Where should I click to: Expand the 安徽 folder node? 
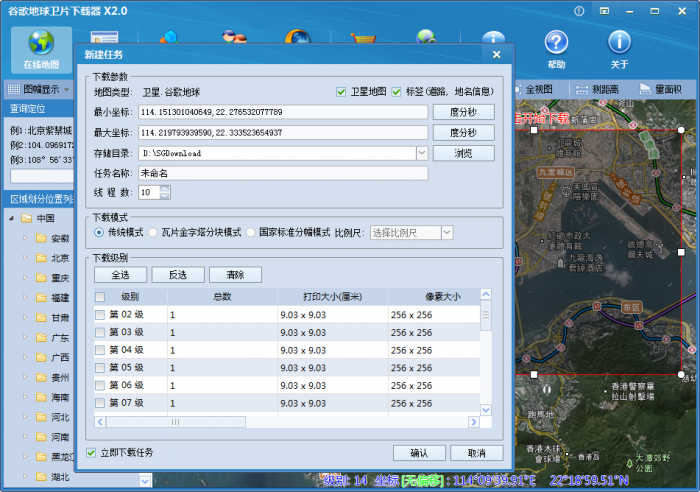[25, 238]
